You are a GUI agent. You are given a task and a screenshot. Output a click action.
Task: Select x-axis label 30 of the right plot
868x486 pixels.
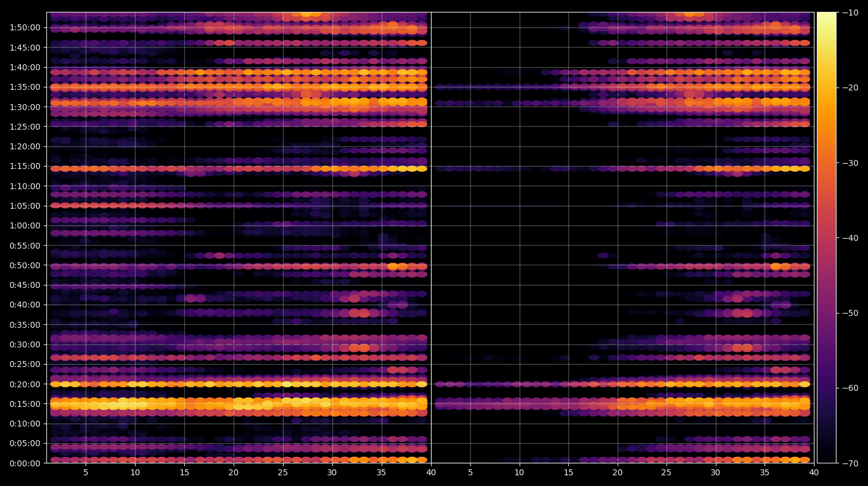pyautogui.click(x=715, y=473)
